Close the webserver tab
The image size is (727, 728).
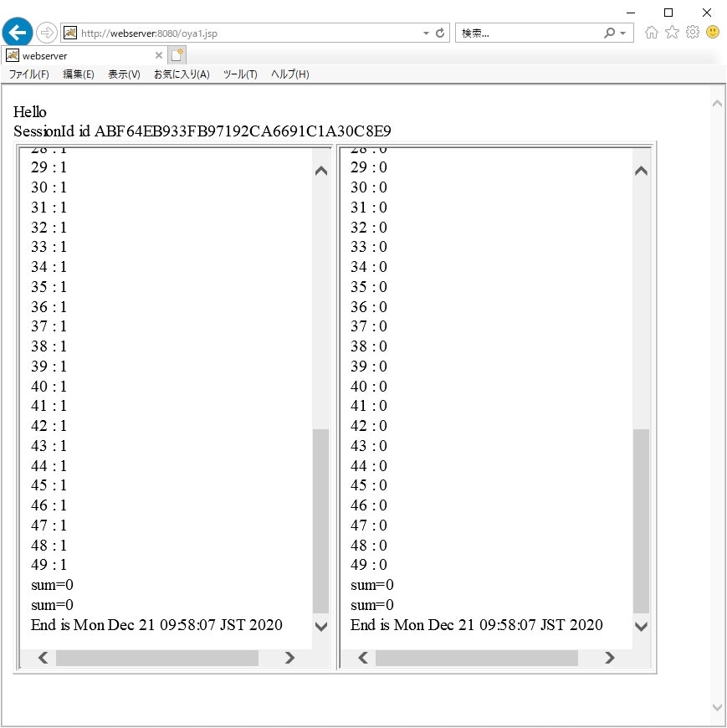159,56
